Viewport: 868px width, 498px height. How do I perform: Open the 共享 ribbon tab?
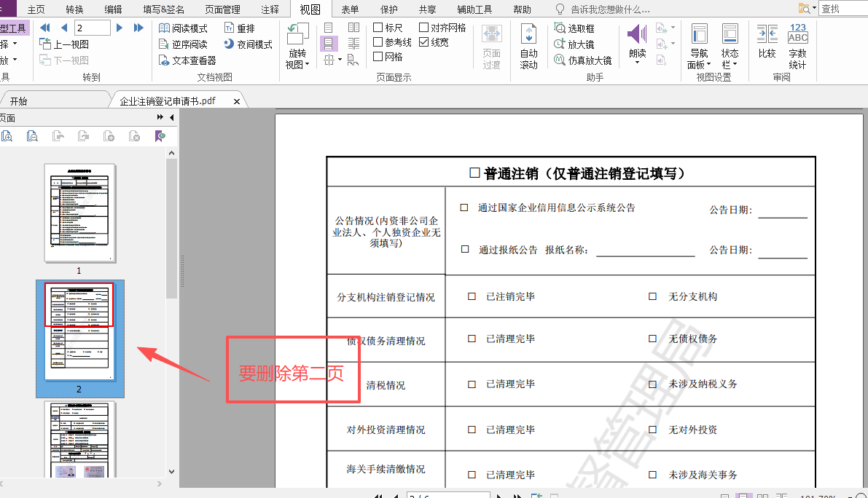pyautogui.click(x=427, y=9)
